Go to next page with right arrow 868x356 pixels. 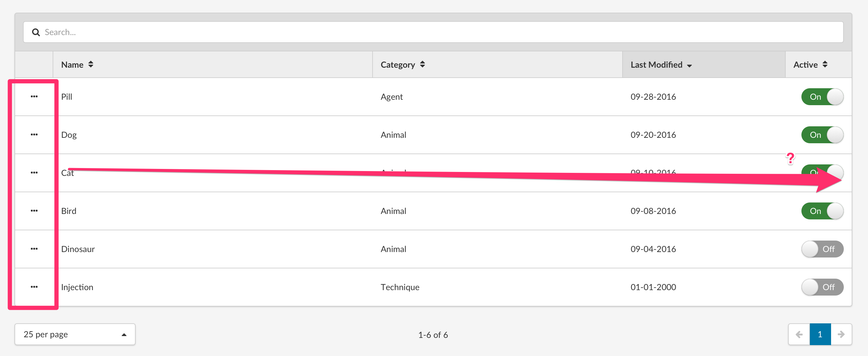(841, 334)
